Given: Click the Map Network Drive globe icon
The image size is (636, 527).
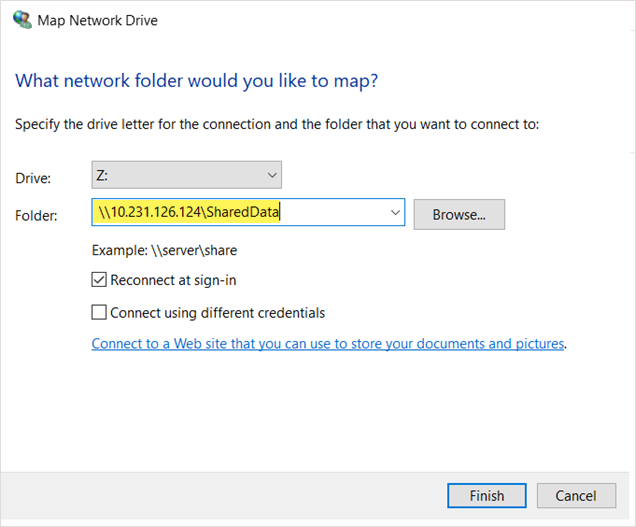Looking at the screenshot, I should point(22,19).
